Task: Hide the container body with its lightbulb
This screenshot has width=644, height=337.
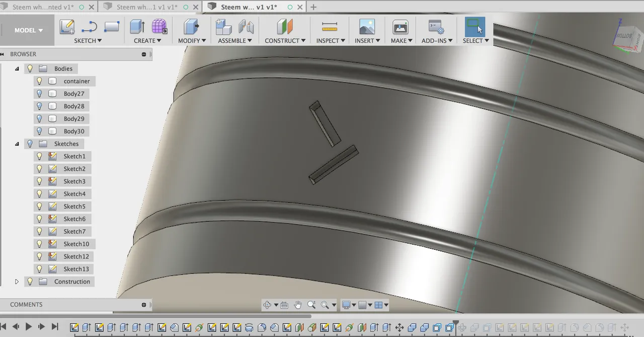Action: click(39, 81)
